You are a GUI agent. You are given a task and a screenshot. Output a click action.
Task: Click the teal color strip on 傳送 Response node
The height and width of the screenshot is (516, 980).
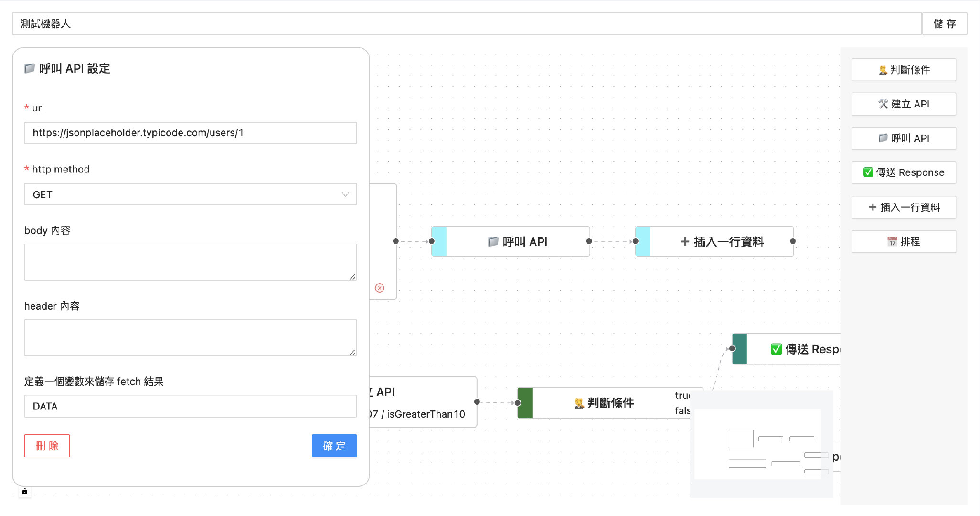(739, 349)
